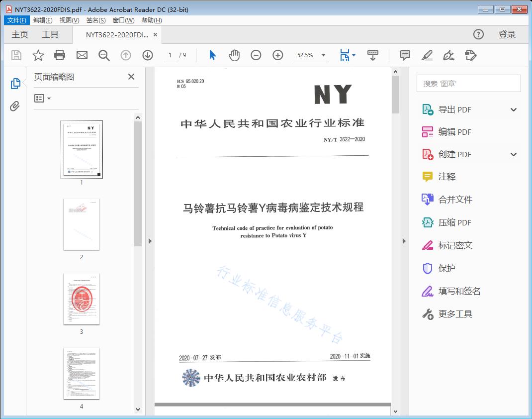Open the stamp tool icon

click(x=471, y=55)
